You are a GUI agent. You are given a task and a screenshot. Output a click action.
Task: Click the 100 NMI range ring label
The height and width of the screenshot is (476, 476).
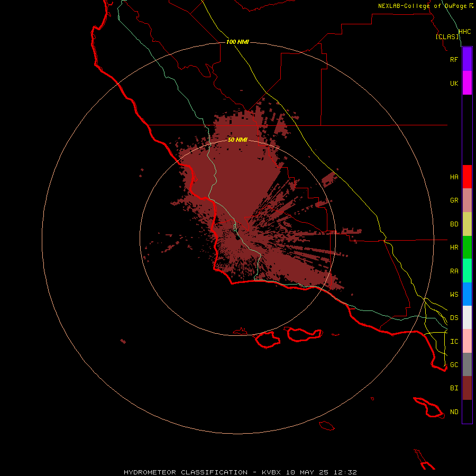click(237, 42)
